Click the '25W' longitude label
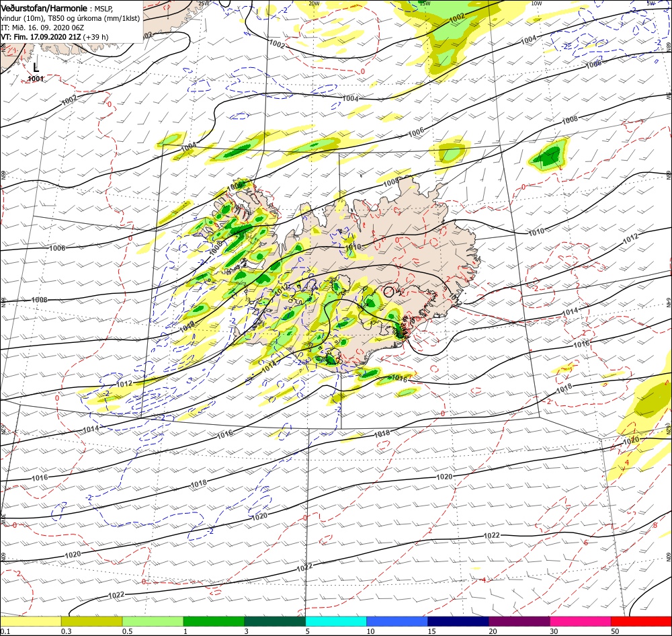Screen dimensions: 672x636 coord(204,3)
